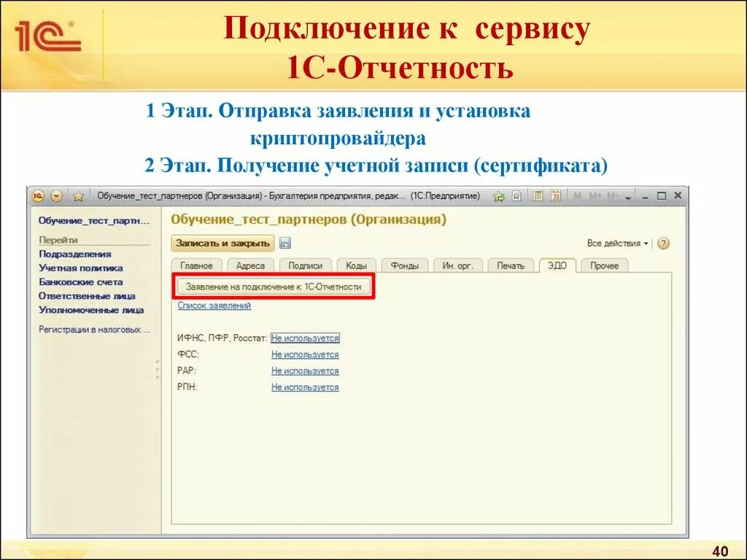This screenshot has height=560, width=747.
Task: Switch to the Ин. орг. tab
Action: pos(458,265)
